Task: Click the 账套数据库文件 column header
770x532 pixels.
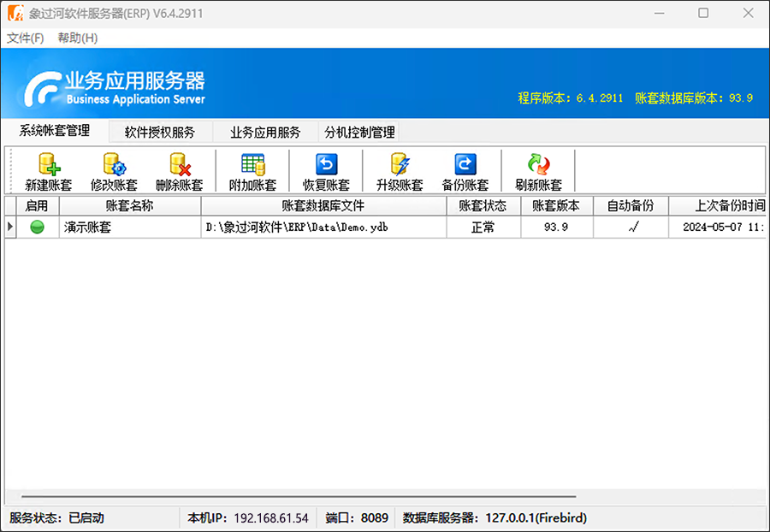Action: pos(323,205)
